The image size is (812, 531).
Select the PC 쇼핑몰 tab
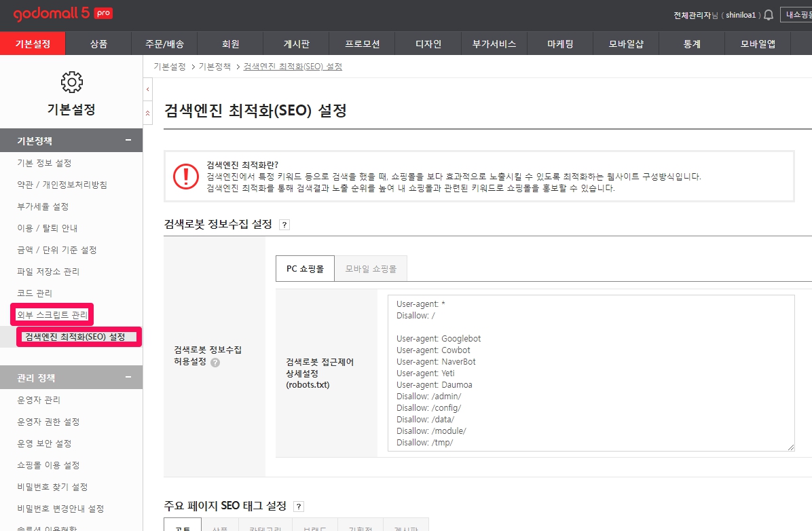pos(305,269)
